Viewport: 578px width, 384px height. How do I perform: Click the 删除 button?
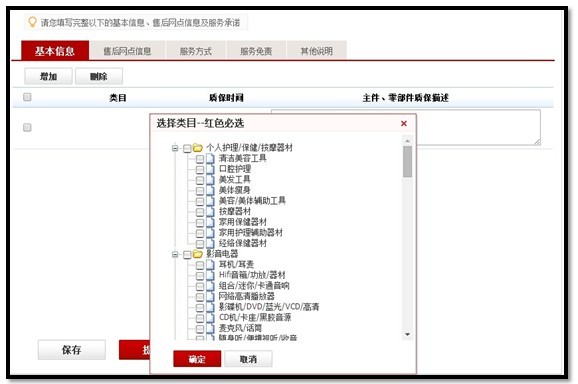99,76
